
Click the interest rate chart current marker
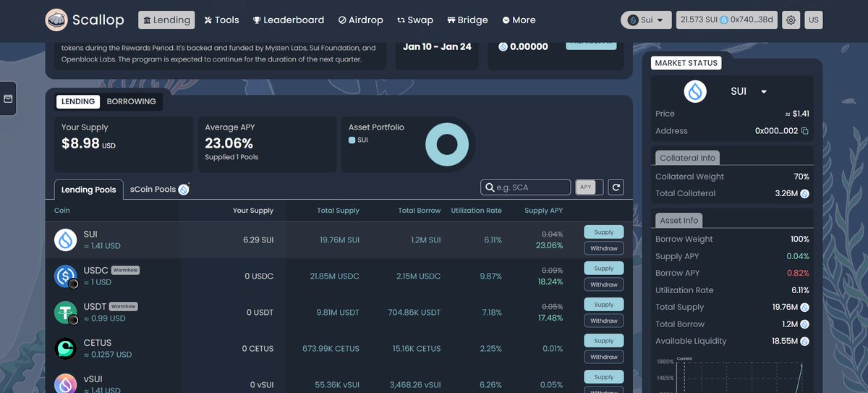(684, 360)
